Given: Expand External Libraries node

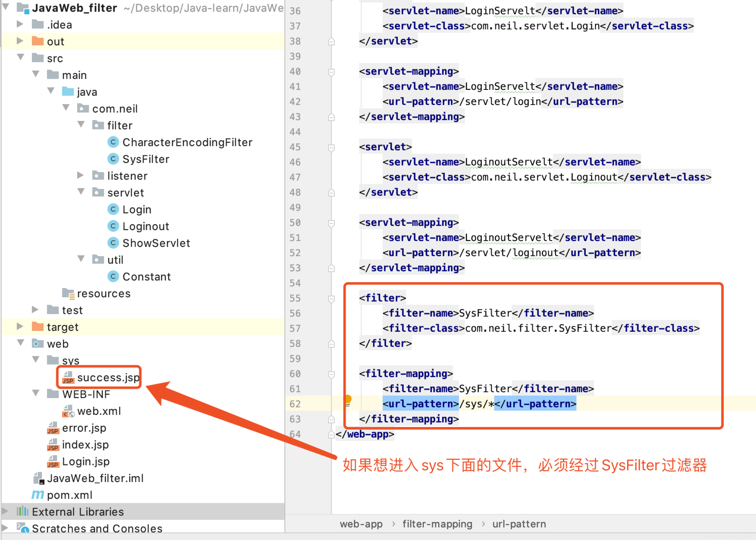Looking at the screenshot, I should [5, 511].
